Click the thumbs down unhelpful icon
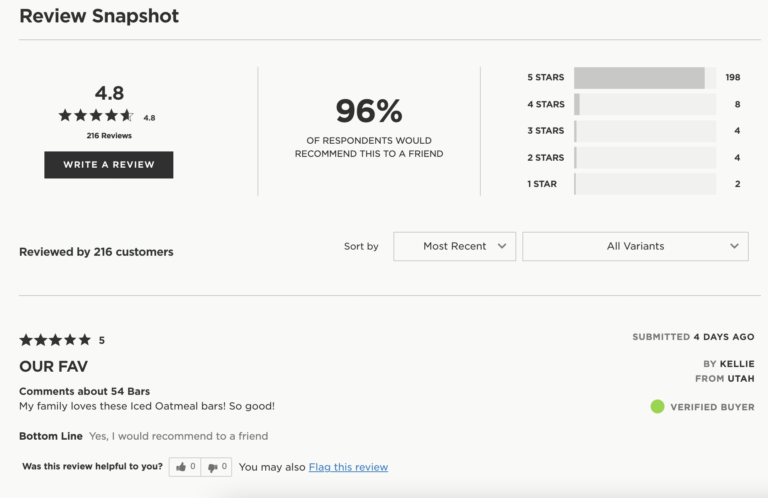This screenshot has width=768, height=498. coord(212,467)
